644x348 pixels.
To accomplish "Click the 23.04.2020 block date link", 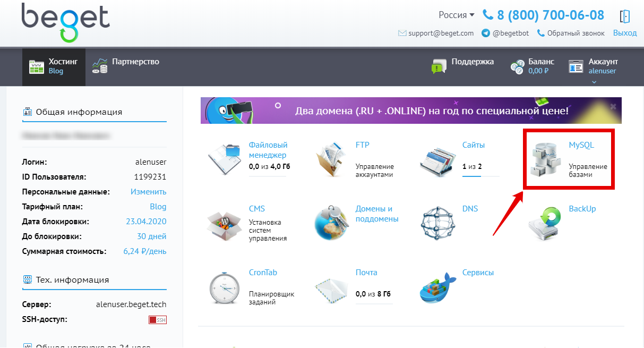I will pyautogui.click(x=146, y=222).
